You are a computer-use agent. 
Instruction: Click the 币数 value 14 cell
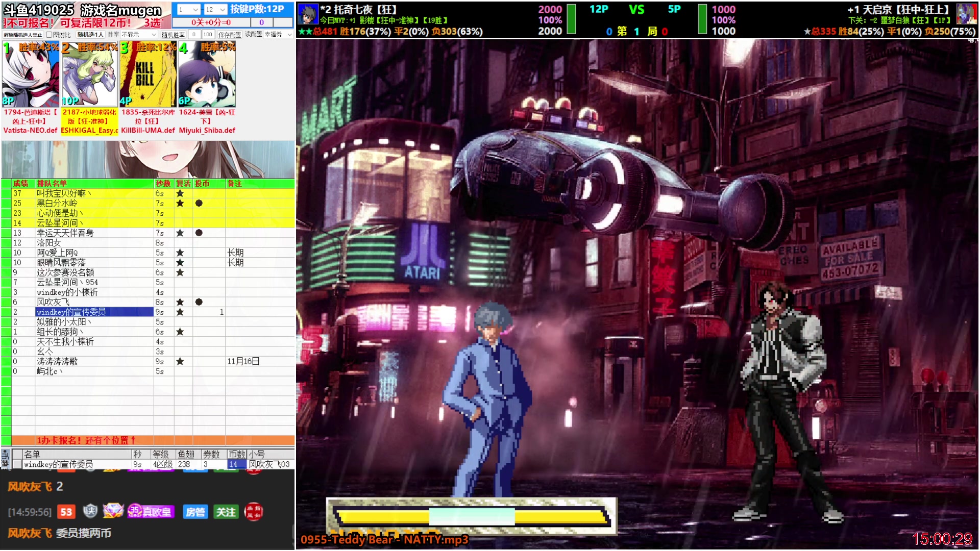pyautogui.click(x=236, y=464)
